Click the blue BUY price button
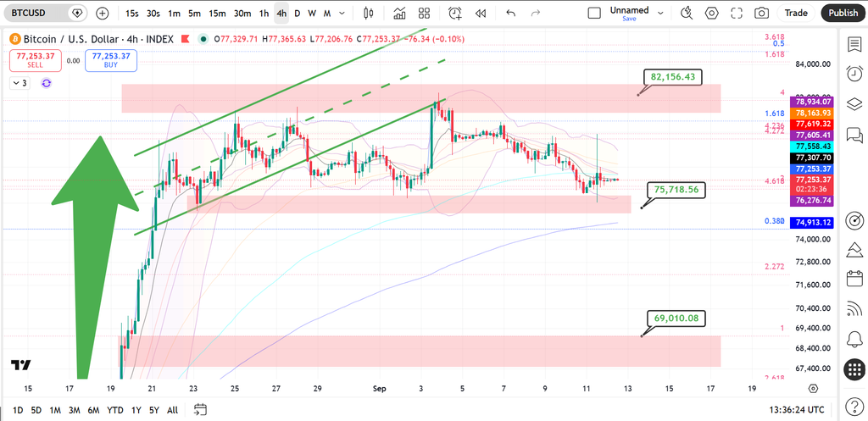The image size is (868, 421). pyautogui.click(x=111, y=60)
